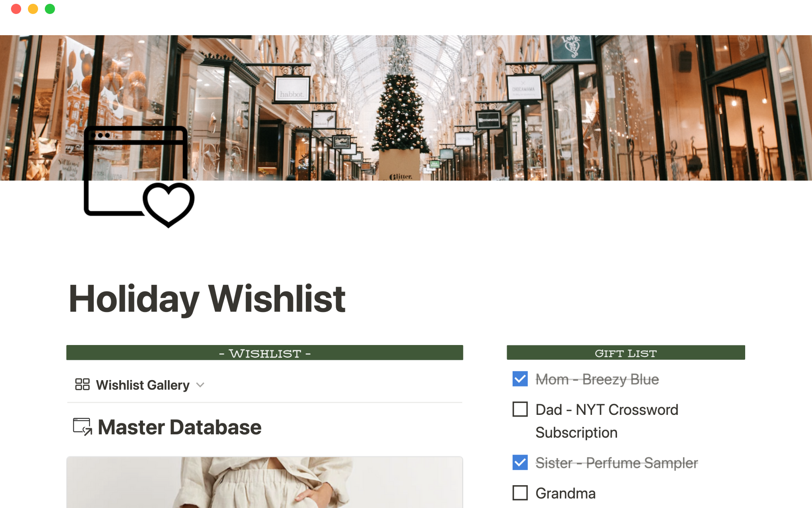Screen dimensions: 812x508
Task: Click the red close window button
Action: (16, 9)
